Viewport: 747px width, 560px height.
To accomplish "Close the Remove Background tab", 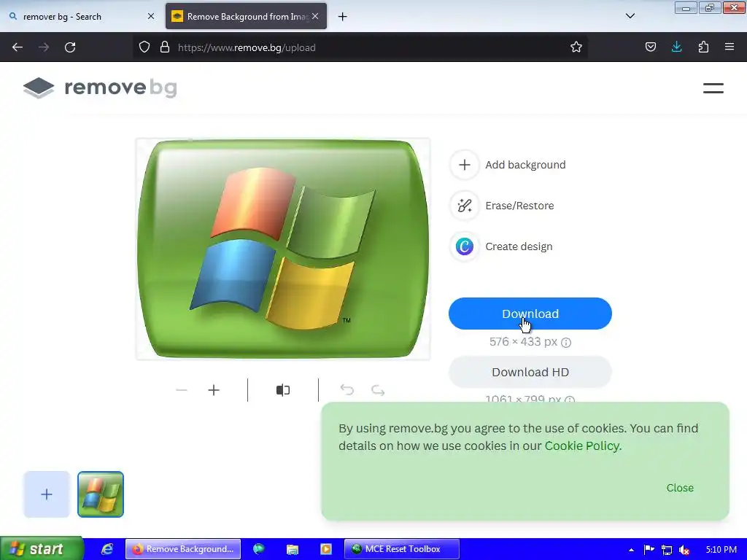I will tap(315, 17).
